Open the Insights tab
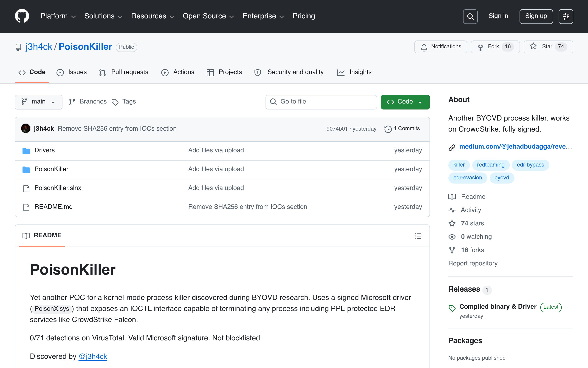This screenshot has height=368, width=588. pyautogui.click(x=354, y=72)
